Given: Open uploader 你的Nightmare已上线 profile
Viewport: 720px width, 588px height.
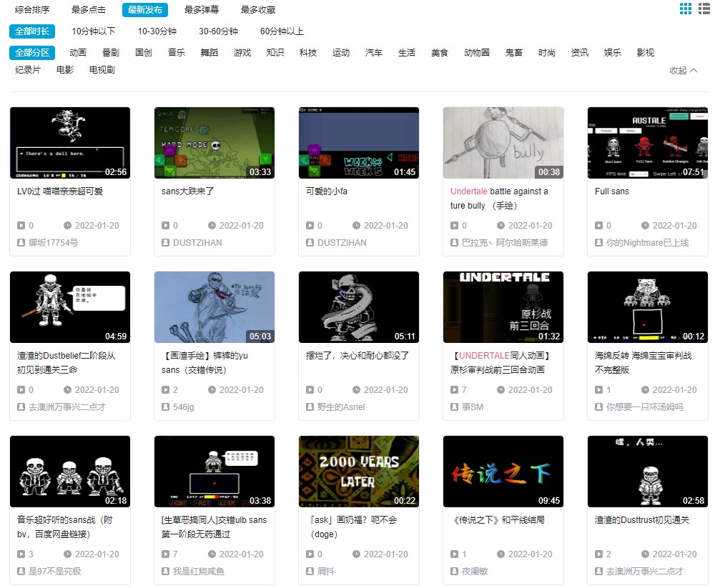Looking at the screenshot, I should pos(648,242).
